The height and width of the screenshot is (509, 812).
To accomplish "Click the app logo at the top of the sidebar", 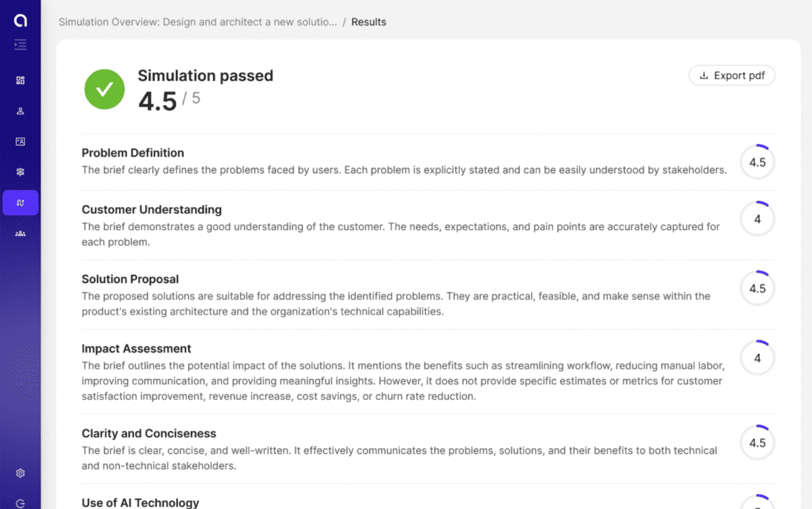I will pyautogui.click(x=20, y=19).
